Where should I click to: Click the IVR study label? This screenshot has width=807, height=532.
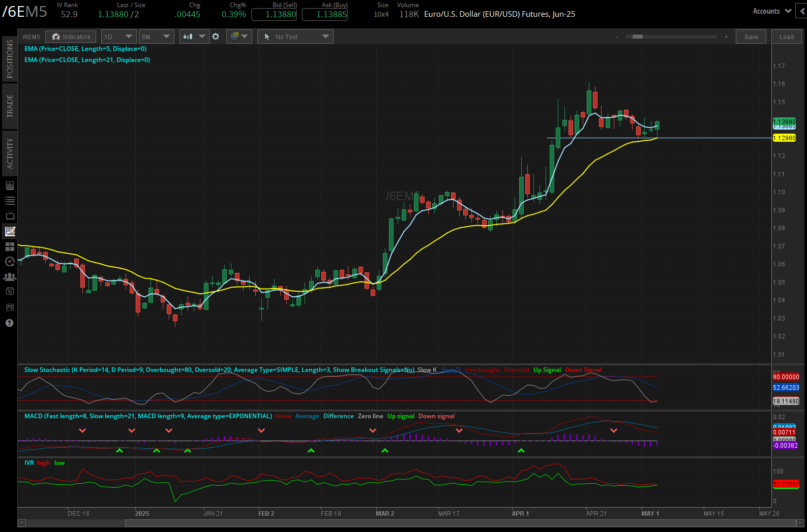click(29, 463)
